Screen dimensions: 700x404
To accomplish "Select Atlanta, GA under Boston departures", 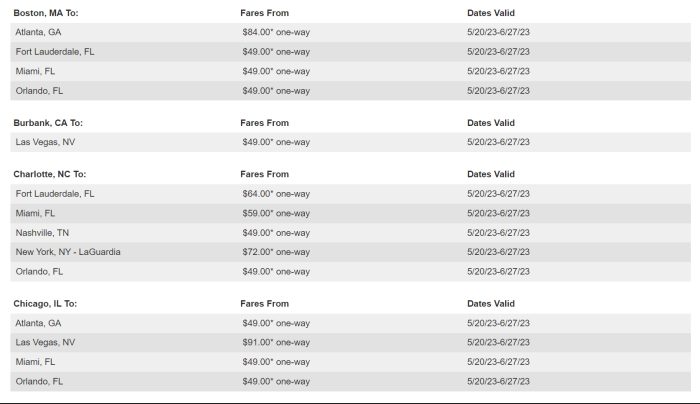I will coord(39,32).
